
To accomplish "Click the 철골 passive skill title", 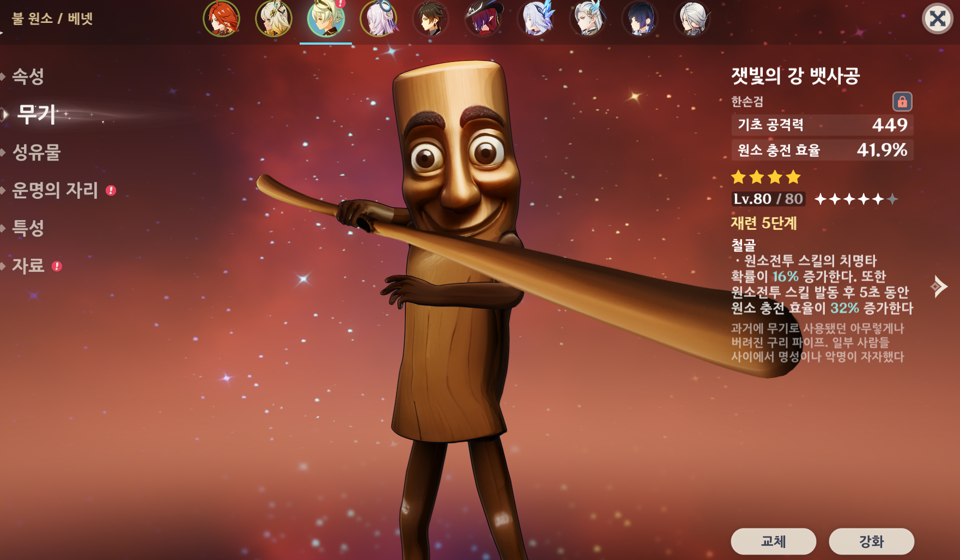I will click(x=744, y=246).
